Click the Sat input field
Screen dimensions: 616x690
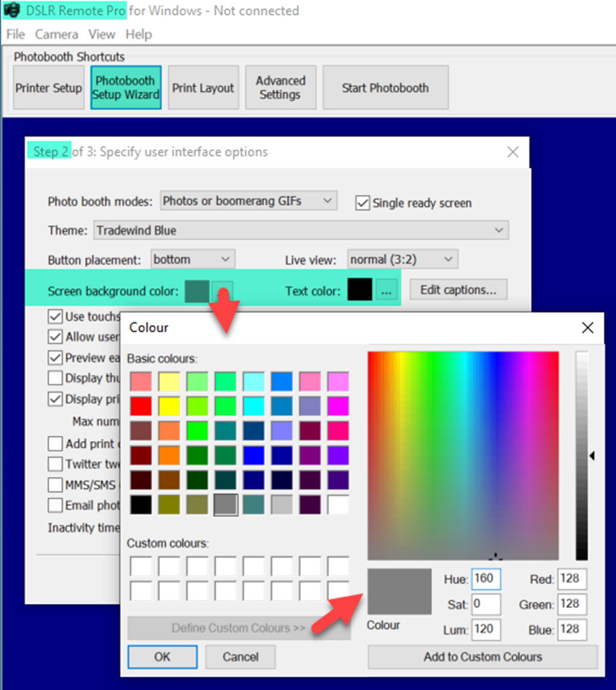(x=486, y=604)
